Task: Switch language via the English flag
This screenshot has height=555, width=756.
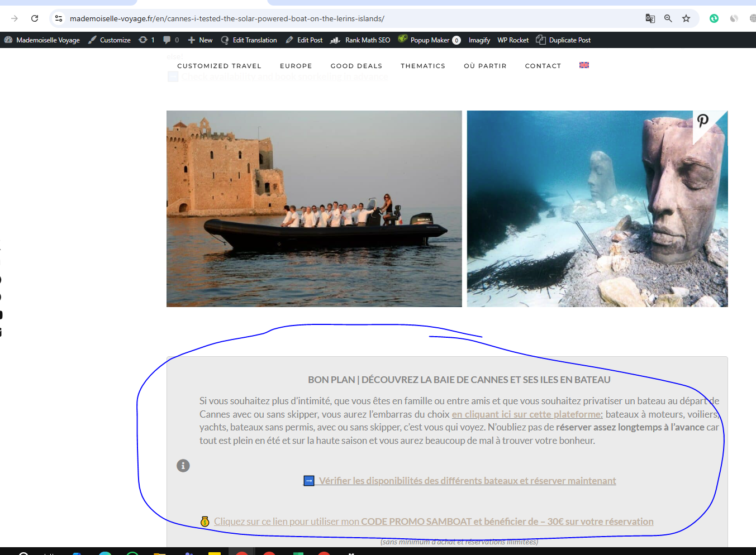Action: point(584,65)
